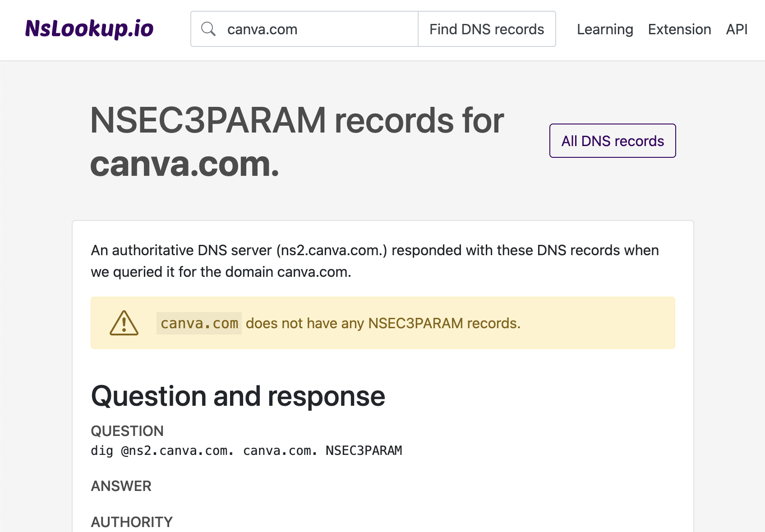Click the ns2.canva.com server name in description
This screenshot has height=532, width=765.
tap(332, 250)
